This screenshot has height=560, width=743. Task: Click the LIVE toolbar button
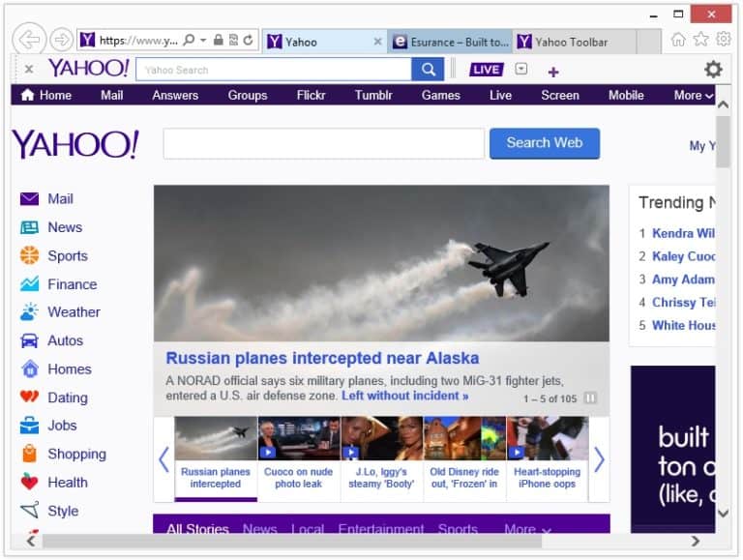pos(487,70)
